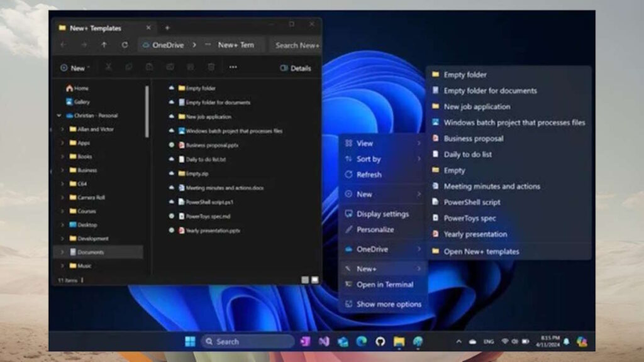The height and width of the screenshot is (362, 644).
Task: Expand the Books folder node
Action: [x=62, y=156]
